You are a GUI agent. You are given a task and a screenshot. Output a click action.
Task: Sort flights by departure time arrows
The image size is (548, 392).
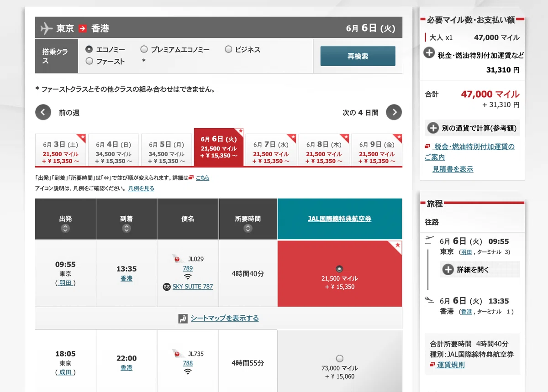[x=65, y=229]
